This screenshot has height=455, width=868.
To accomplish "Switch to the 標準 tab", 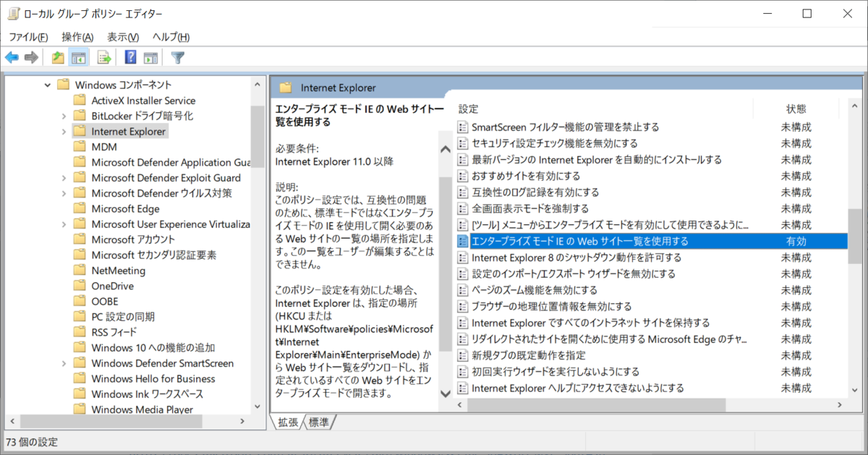I will point(318,422).
